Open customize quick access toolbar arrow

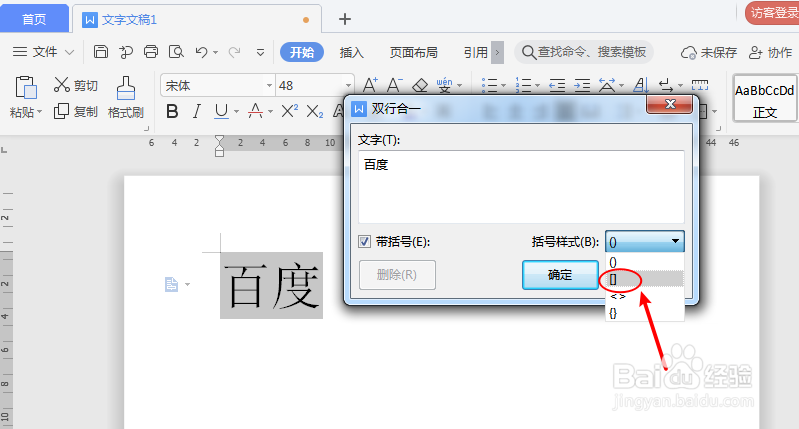pos(260,52)
